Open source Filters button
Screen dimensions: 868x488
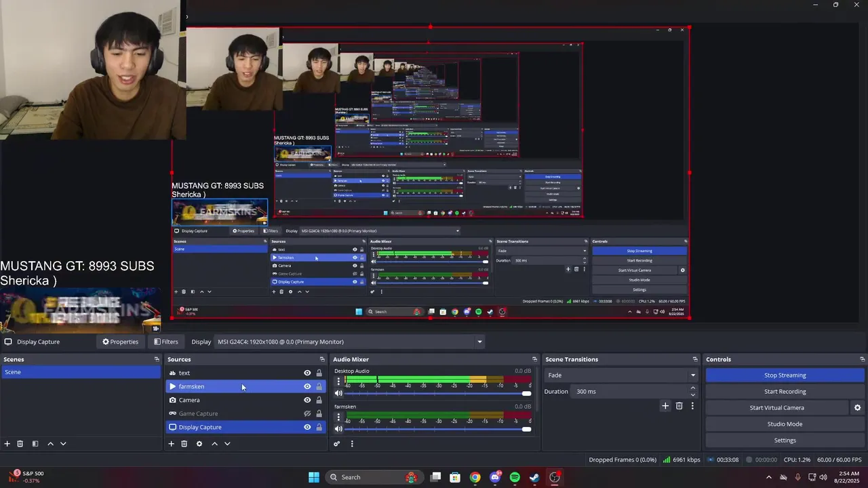tap(166, 342)
